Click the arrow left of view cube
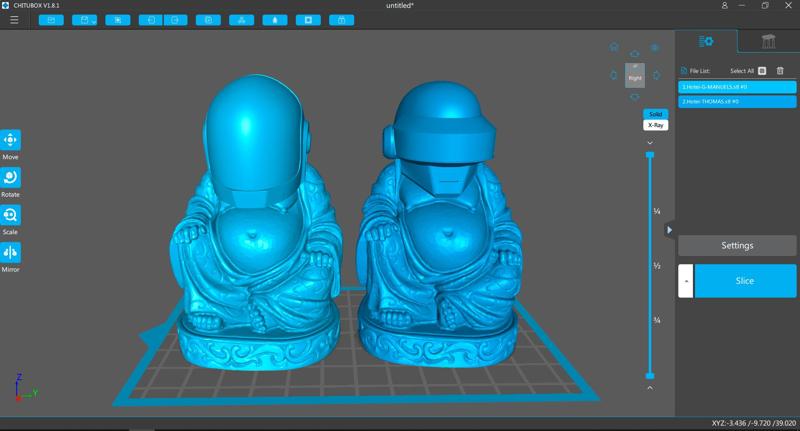This screenshot has width=800, height=431. (614, 75)
